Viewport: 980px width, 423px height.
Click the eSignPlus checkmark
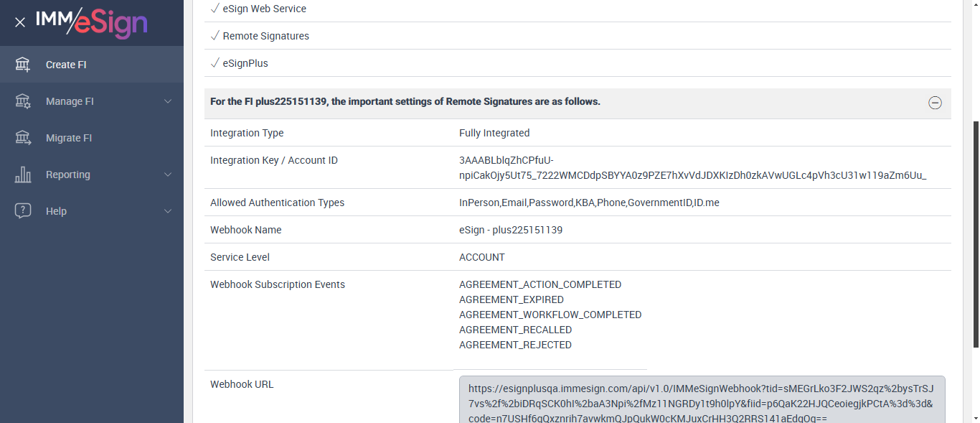(215, 63)
